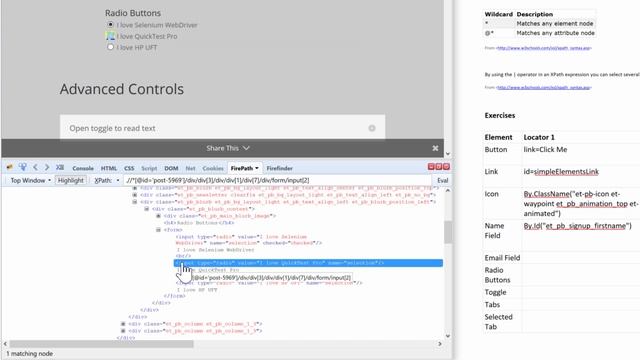Click the Email Field table row label
This screenshot has height=360, width=640.
[x=502, y=258]
